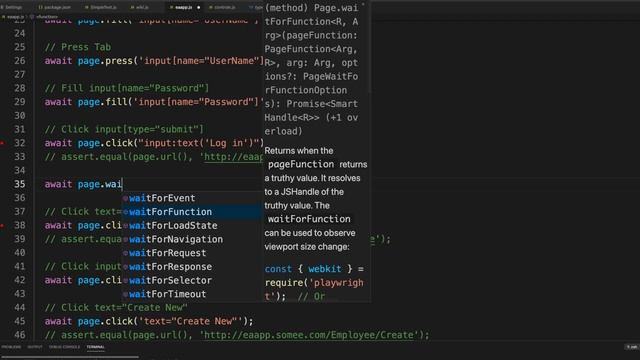
Task: Click page.click 'Create New' call line 45
Action: click(x=149, y=321)
